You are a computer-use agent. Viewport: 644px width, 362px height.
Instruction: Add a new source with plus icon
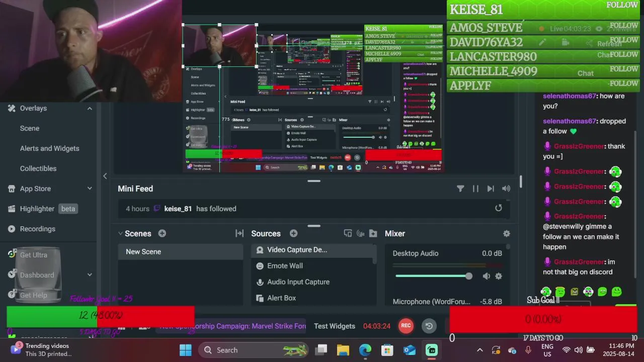point(293,233)
